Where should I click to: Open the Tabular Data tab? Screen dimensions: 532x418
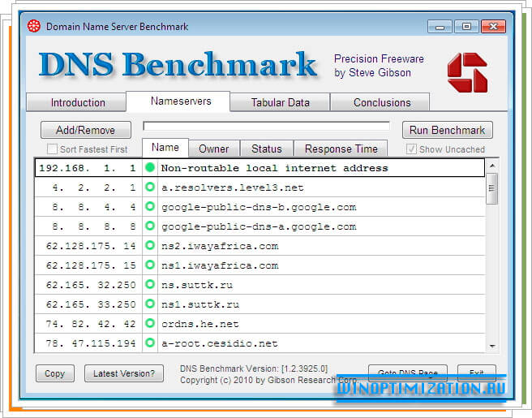280,102
